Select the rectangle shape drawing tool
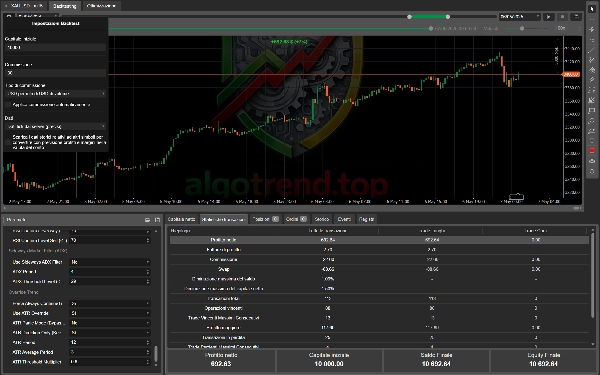Image resolution: width=600 pixels, height=375 pixels. pos(592,111)
